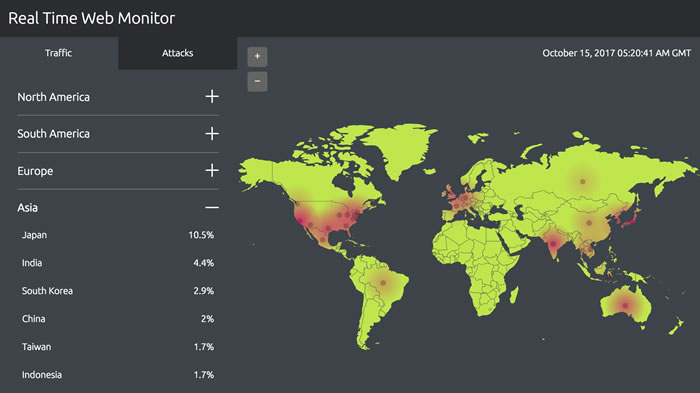Viewport: 700px width, 393px height.
Task: Click the hotspot dot over Brazil
Action: click(383, 283)
